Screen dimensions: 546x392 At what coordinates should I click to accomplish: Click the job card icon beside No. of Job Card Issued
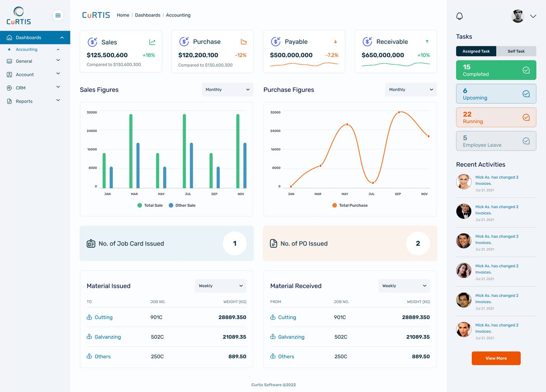[91, 243]
